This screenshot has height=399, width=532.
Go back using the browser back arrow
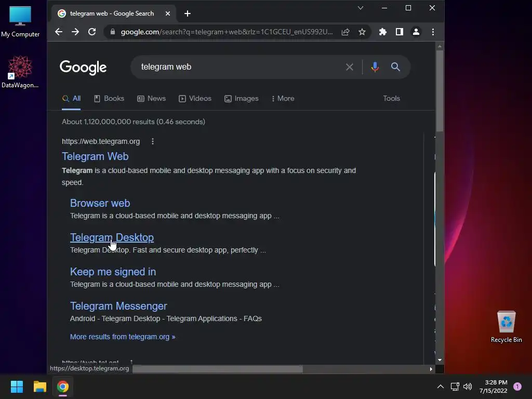pos(59,32)
